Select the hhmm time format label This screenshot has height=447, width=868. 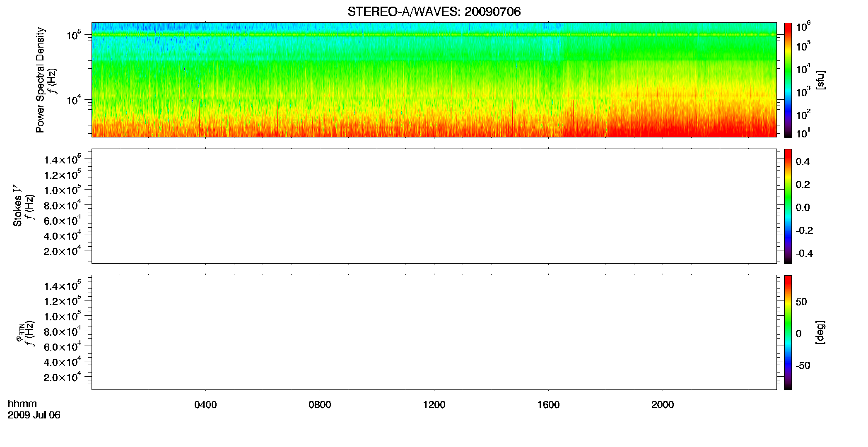[x=22, y=404]
